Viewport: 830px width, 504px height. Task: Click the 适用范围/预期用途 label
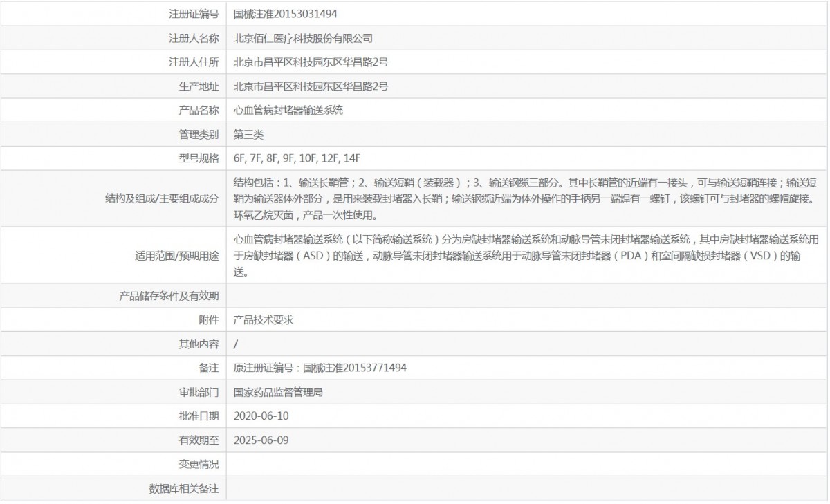point(177,256)
